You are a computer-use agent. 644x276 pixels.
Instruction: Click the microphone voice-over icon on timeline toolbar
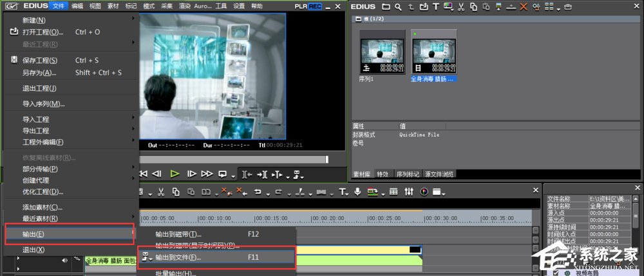[x=357, y=192]
